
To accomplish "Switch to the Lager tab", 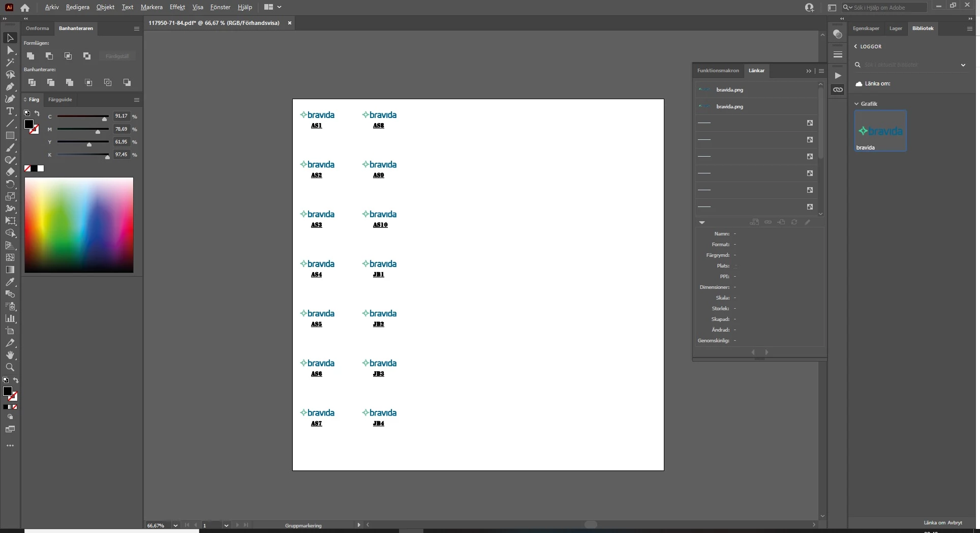I will (x=896, y=28).
